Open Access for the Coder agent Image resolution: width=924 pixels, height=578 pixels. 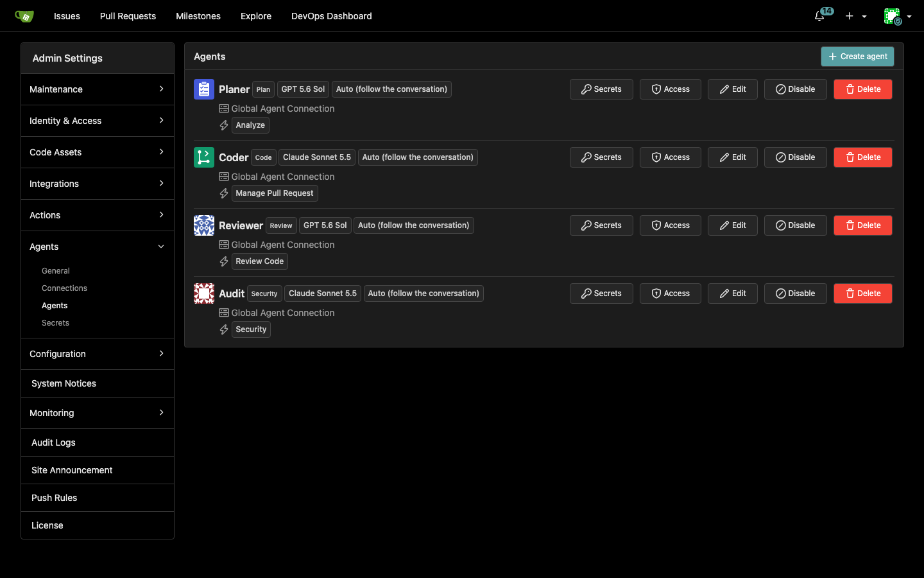[671, 157]
